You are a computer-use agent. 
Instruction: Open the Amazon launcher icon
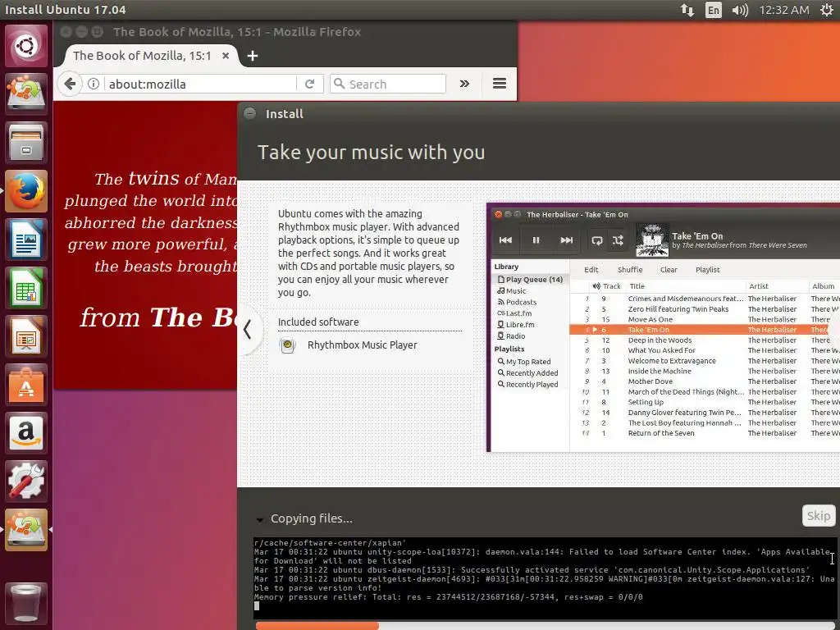click(25, 433)
